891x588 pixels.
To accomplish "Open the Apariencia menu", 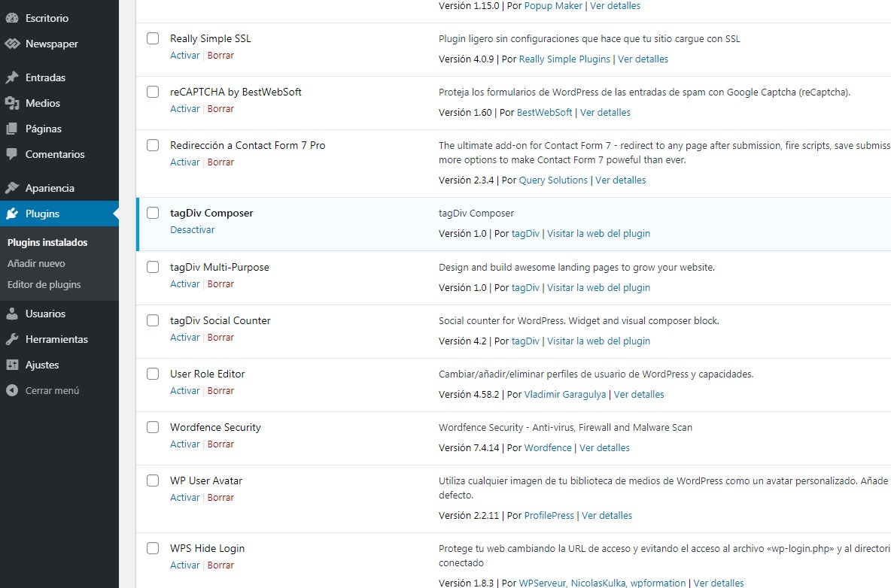I will [x=59, y=188].
